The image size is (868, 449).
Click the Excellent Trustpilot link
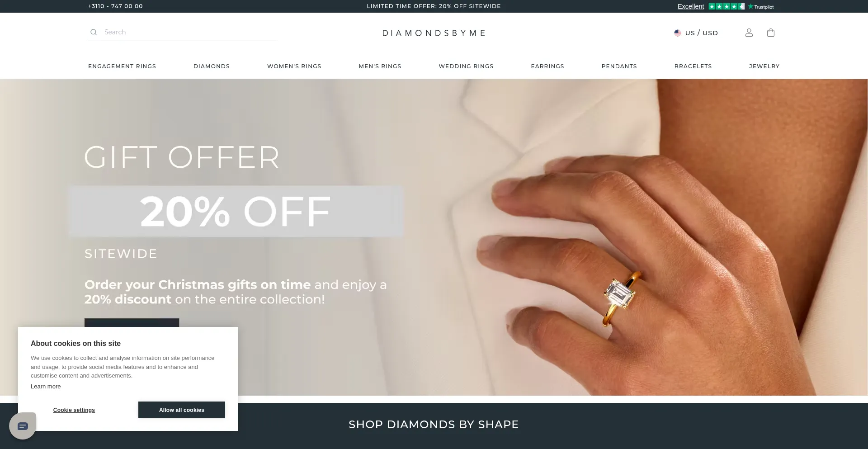point(691,6)
